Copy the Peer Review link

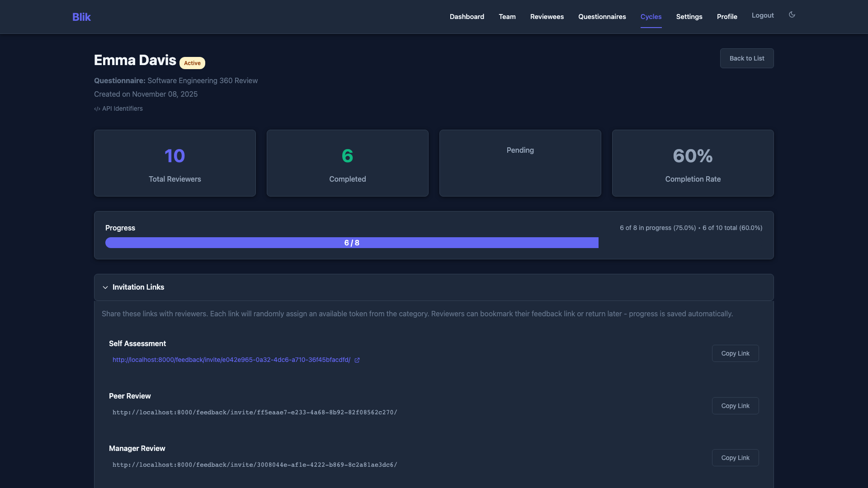coord(735,406)
